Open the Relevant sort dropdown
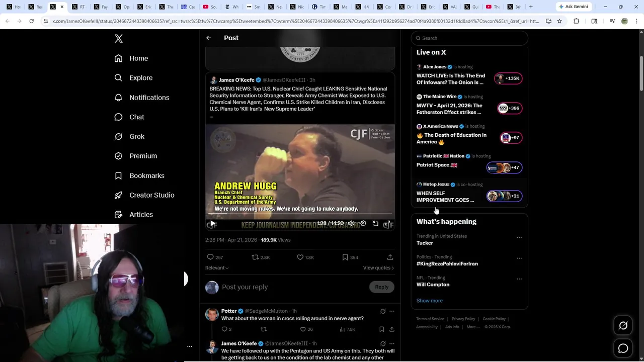The width and height of the screenshot is (644, 362). [217, 268]
